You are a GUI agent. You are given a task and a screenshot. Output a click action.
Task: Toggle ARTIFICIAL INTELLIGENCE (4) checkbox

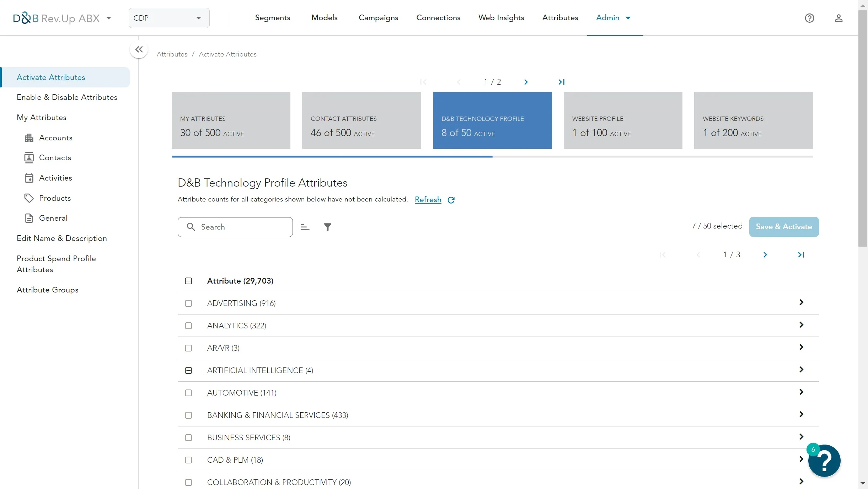point(188,370)
